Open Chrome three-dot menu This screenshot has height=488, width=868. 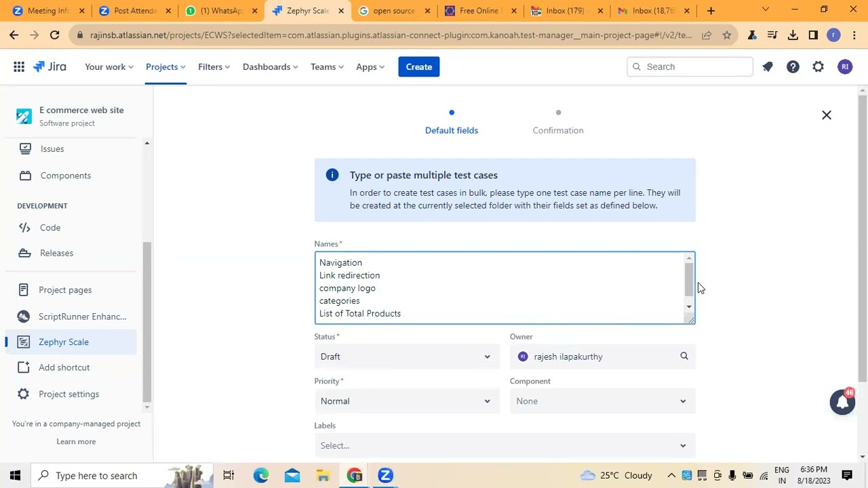(854, 35)
